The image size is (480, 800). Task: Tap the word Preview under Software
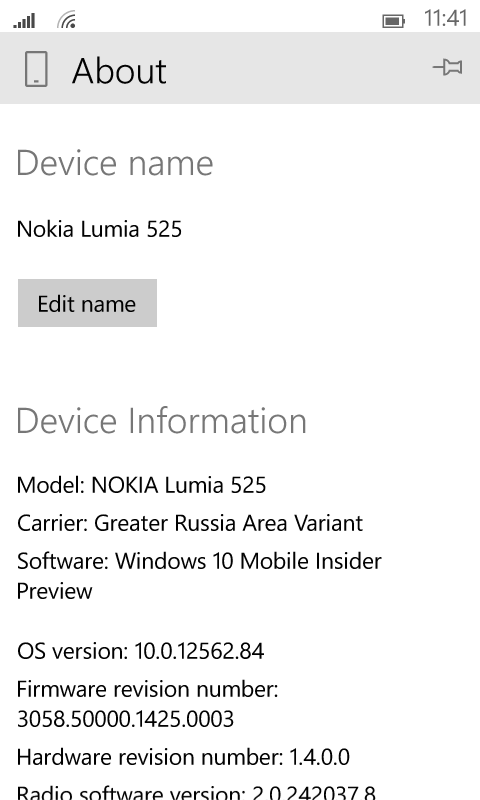point(55,592)
